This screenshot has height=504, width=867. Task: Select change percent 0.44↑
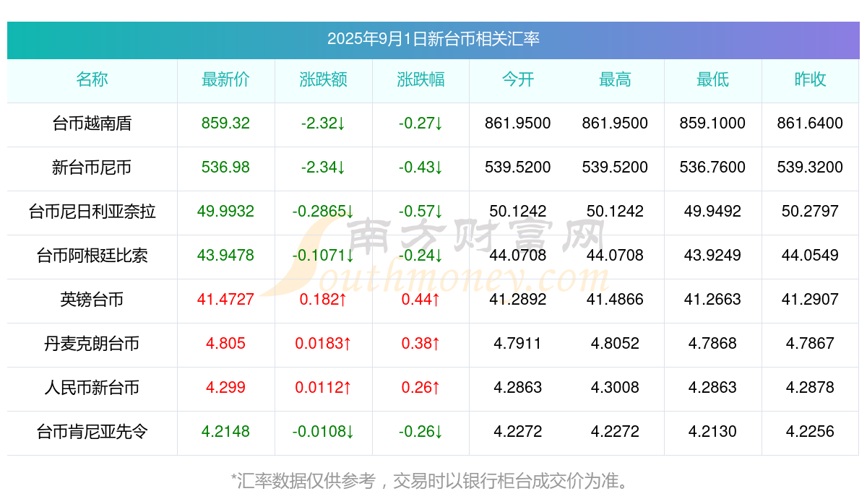click(420, 300)
